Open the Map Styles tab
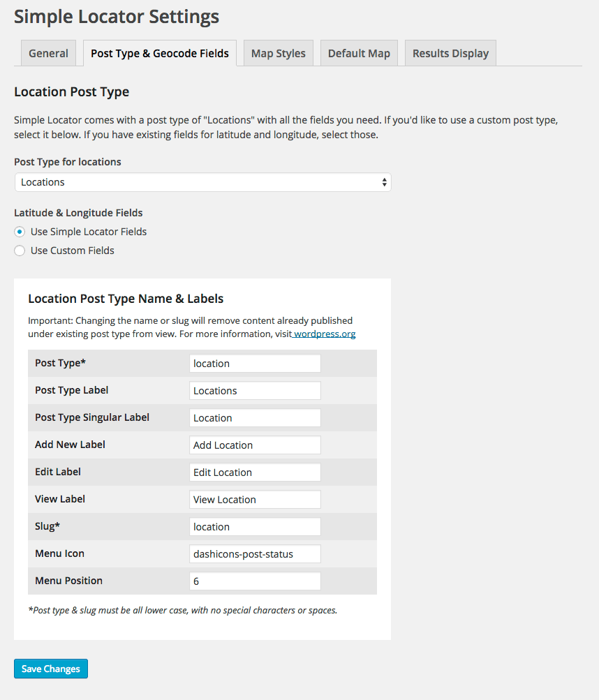The image size is (599, 700). point(278,53)
